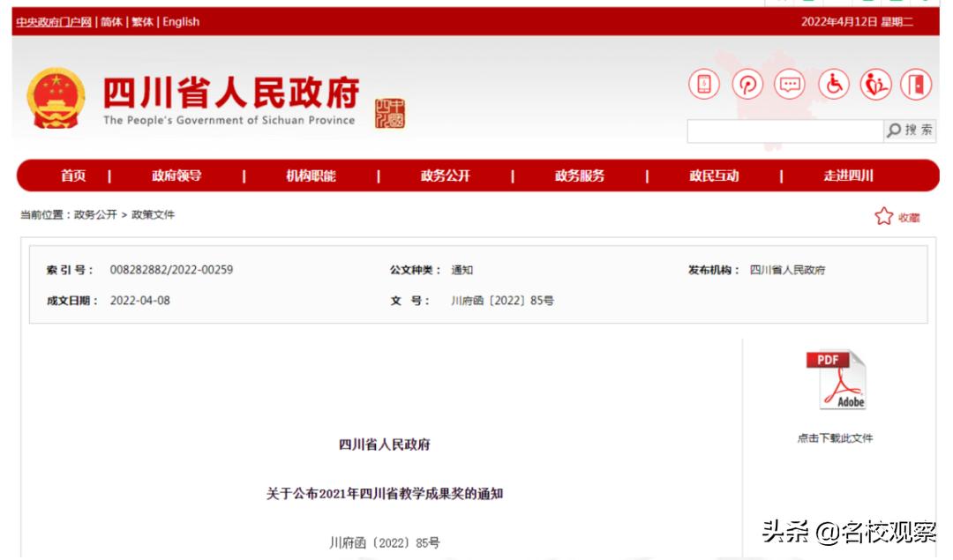Open the 首页 navigation menu
Viewport: 953px width, 560px height.
73,175
